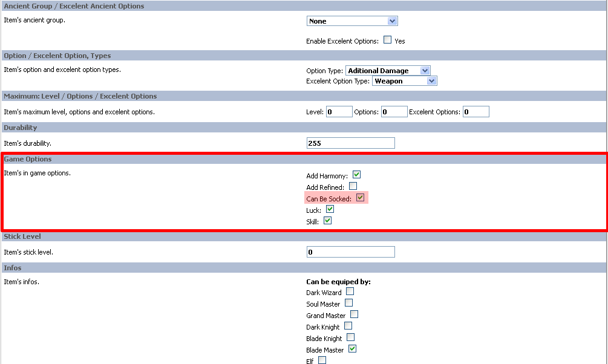Focus the maximum Options input field
Viewport: 608px width, 364px height.
pyautogui.click(x=394, y=112)
